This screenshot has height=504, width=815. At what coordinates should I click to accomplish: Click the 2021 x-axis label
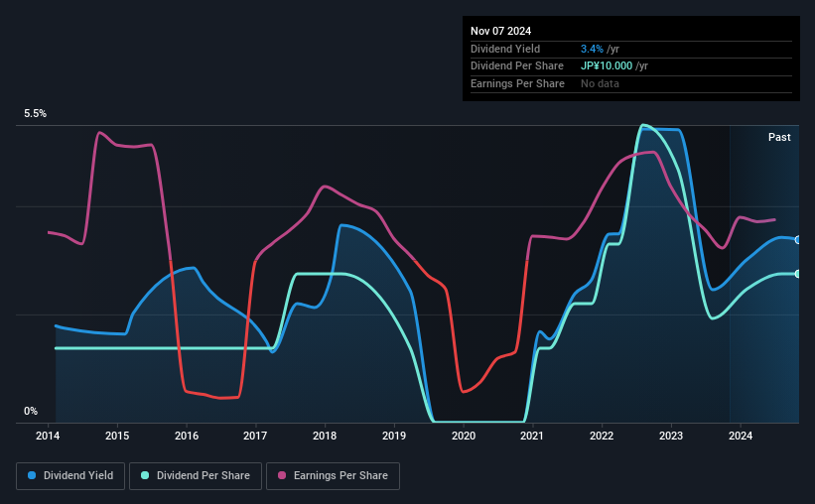(x=532, y=436)
